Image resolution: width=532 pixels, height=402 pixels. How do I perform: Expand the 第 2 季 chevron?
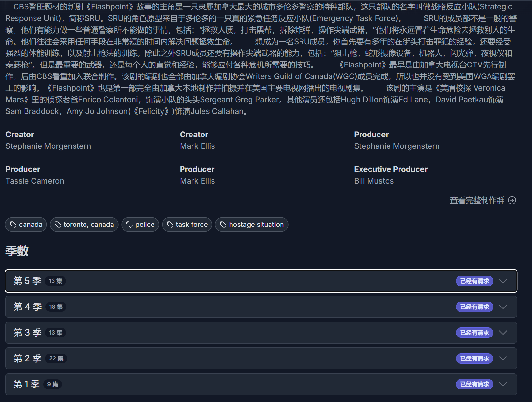[503, 358]
